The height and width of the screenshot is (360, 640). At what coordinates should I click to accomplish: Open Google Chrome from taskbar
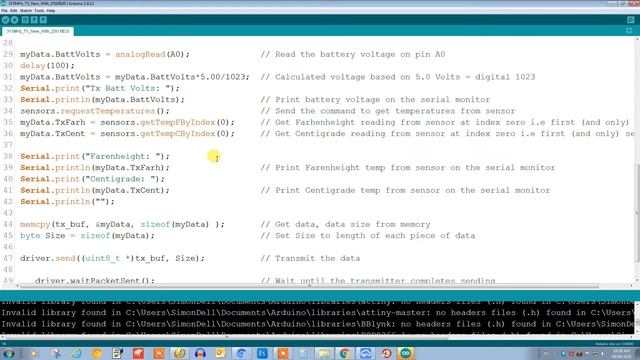(344, 353)
